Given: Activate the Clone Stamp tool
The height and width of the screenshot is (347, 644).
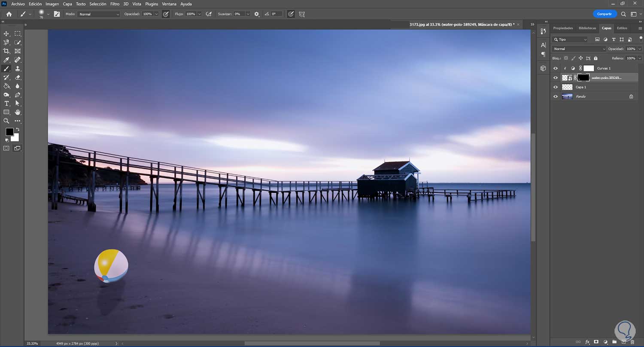Looking at the screenshot, I should (x=18, y=69).
